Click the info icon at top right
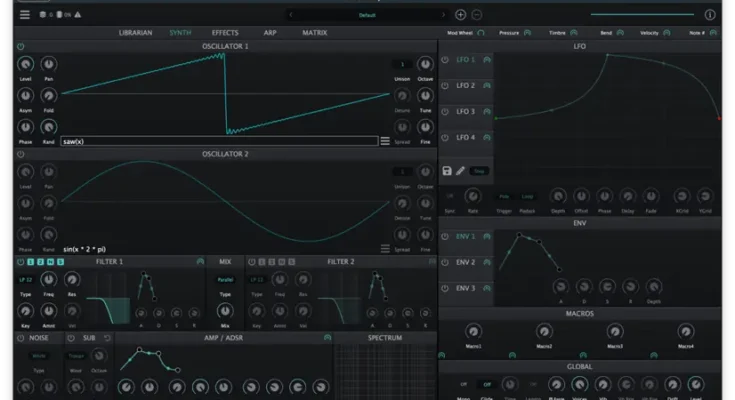The width and height of the screenshot is (735, 400). pos(710,15)
